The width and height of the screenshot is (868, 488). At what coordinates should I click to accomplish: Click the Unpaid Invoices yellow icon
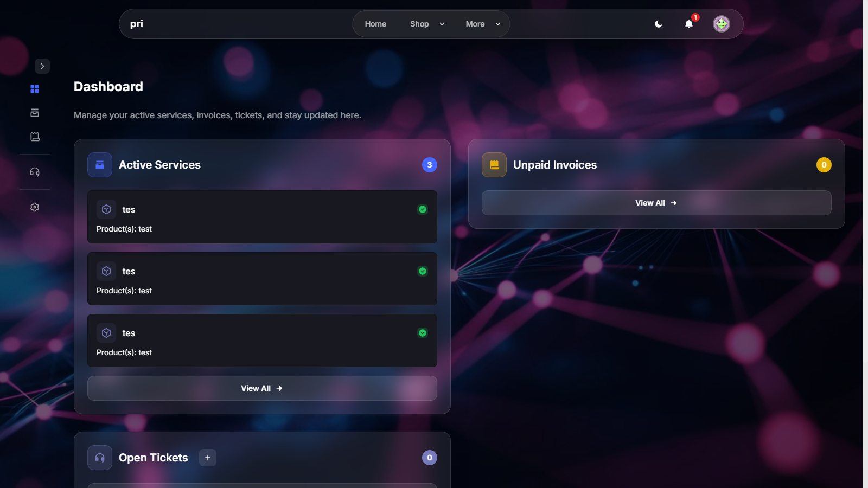(x=494, y=165)
